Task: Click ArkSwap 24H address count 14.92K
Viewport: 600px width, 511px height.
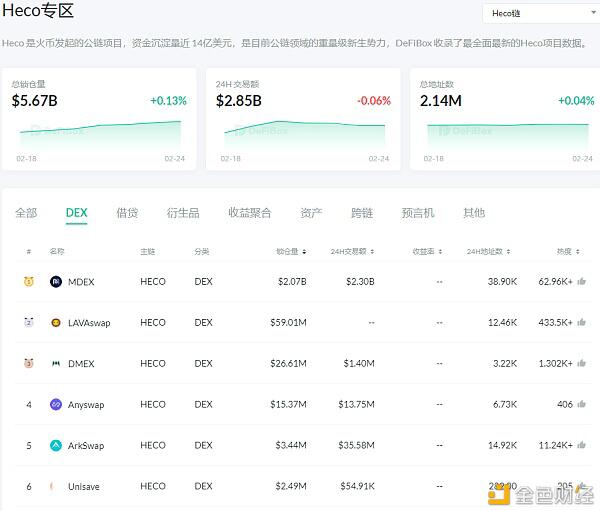Action: [x=502, y=445]
